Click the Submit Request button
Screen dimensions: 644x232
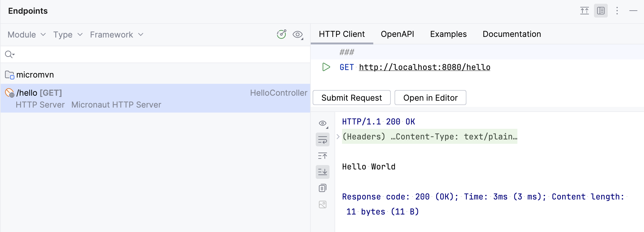pyautogui.click(x=351, y=98)
